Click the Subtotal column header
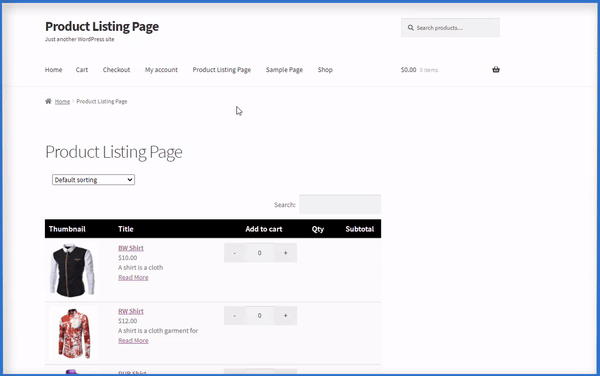The height and width of the screenshot is (376, 600). [360, 229]
